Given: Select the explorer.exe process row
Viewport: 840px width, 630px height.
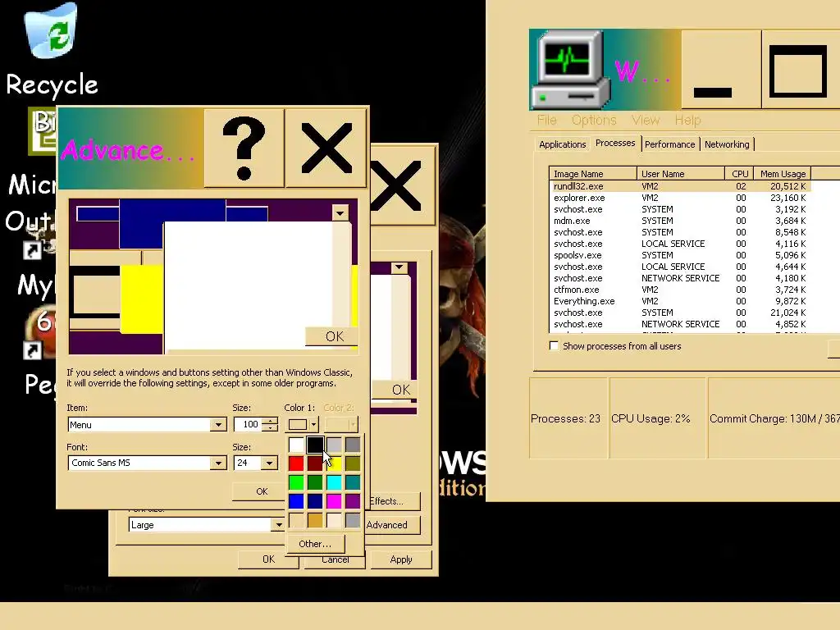Looking at the screenshot, I should [x=680, y=198].
